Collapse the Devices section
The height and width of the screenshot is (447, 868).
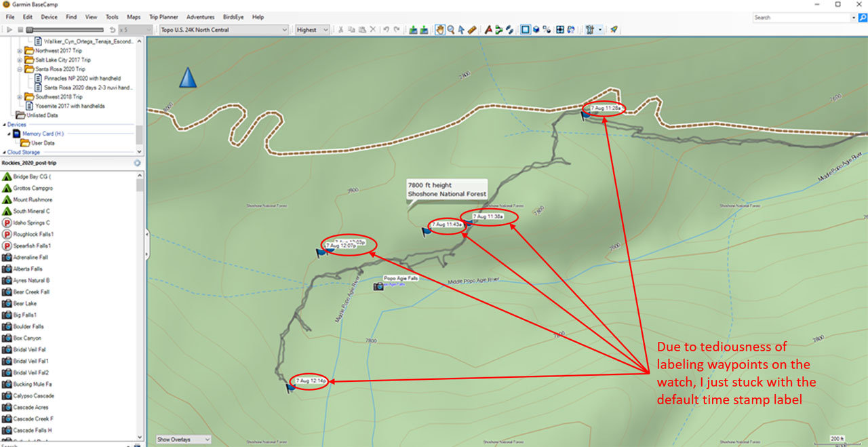click(3, 125)
